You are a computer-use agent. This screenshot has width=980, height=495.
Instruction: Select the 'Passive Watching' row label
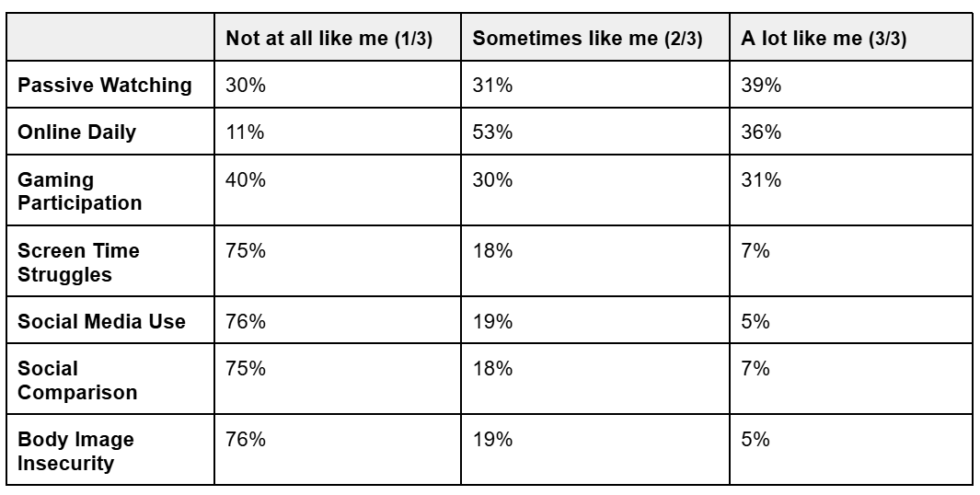click(x=105, y=85)
